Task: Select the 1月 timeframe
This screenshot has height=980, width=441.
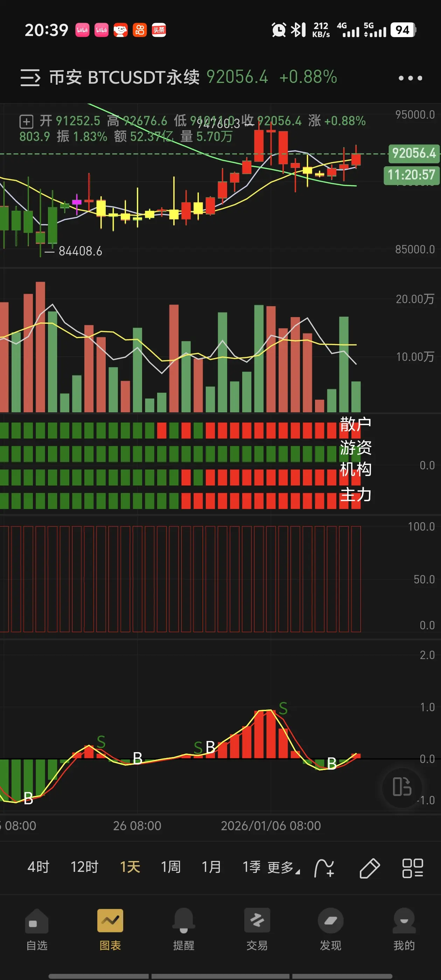Action: coord(211,867)
